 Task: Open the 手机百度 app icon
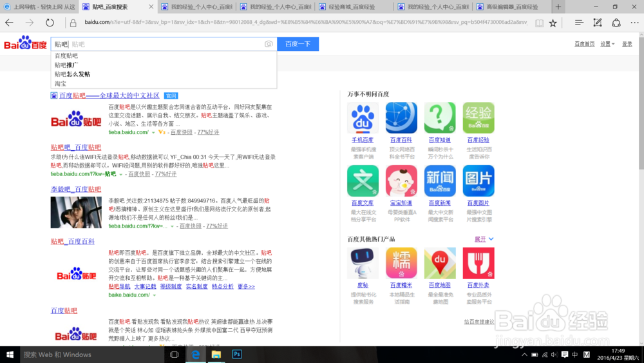[x=363, y=117]
